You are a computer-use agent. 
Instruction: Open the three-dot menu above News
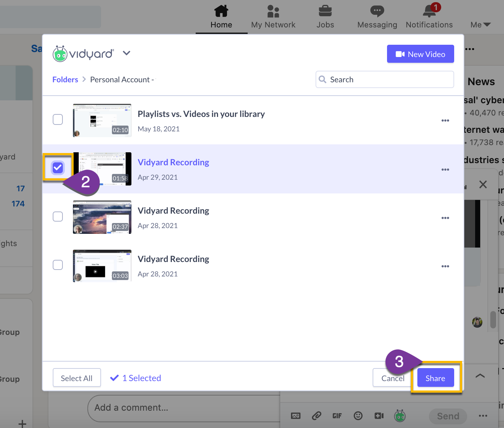click(470, 49)
